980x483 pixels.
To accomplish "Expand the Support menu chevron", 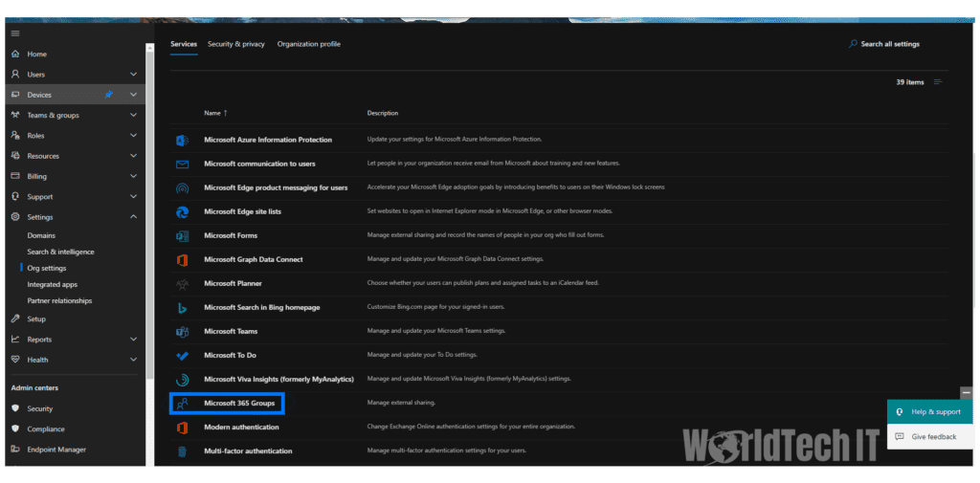I will [133, 196].
